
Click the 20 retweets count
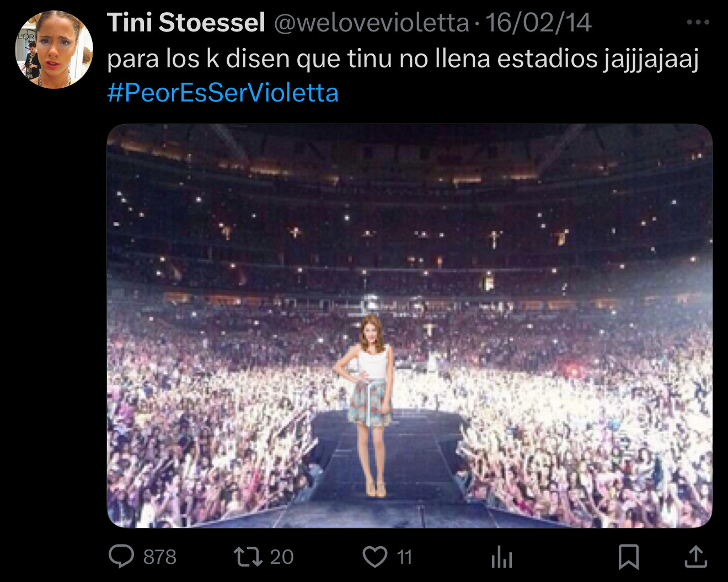(x=282, y=557)
